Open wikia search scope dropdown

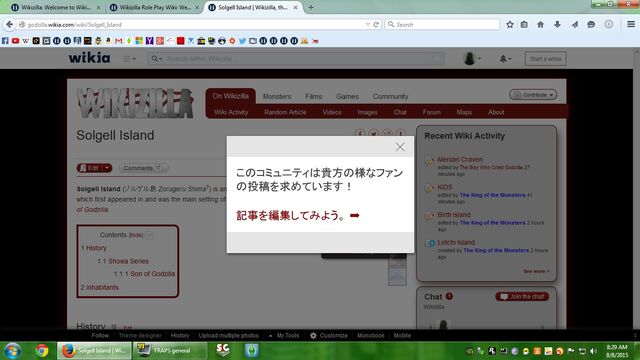[x=157, y=59]
